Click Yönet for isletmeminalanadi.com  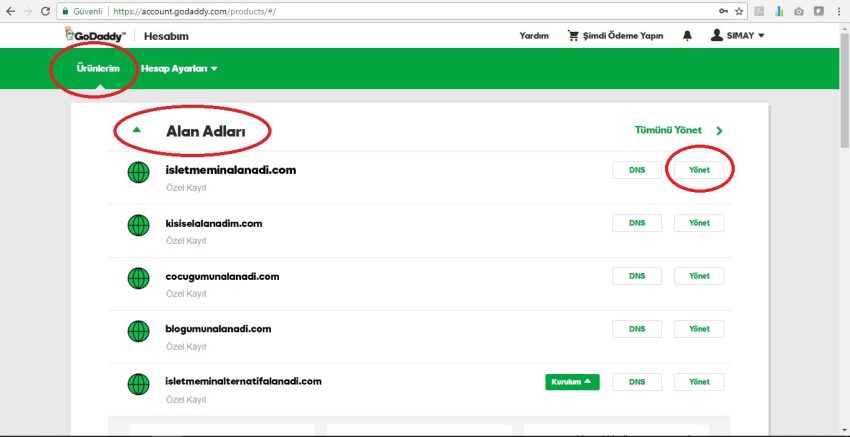699,170
